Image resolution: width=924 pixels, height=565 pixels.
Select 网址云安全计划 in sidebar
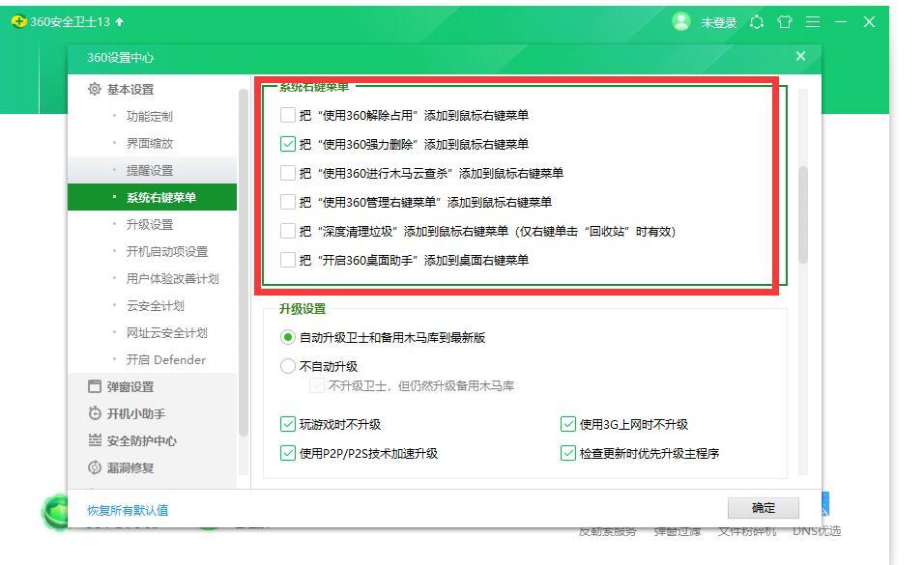tap(152, 333)
